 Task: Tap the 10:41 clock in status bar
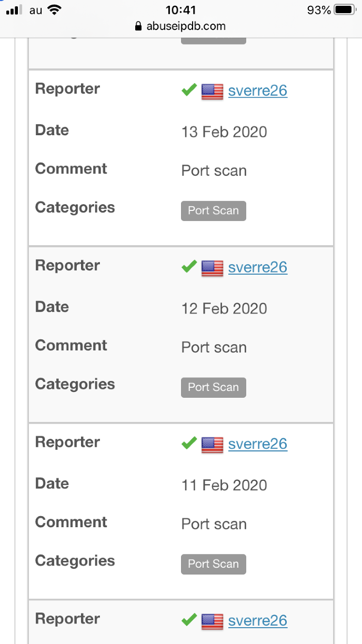click(x=180, y=10)
